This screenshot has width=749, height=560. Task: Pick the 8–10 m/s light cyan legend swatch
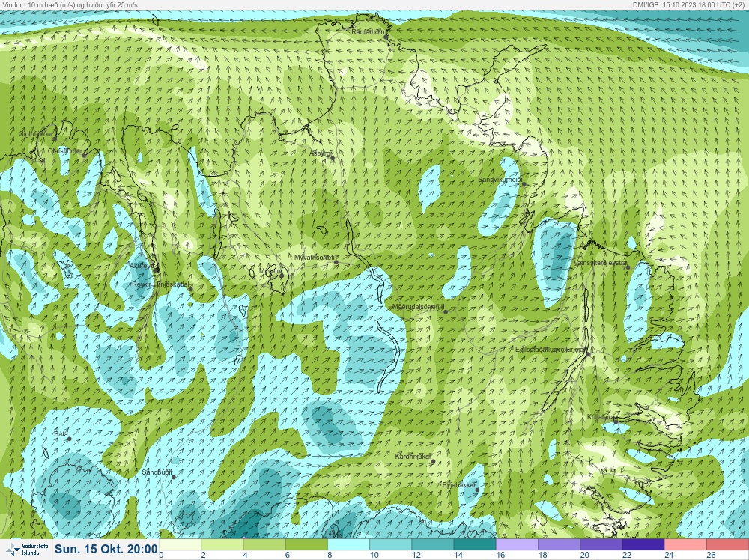tap(349, 544)
